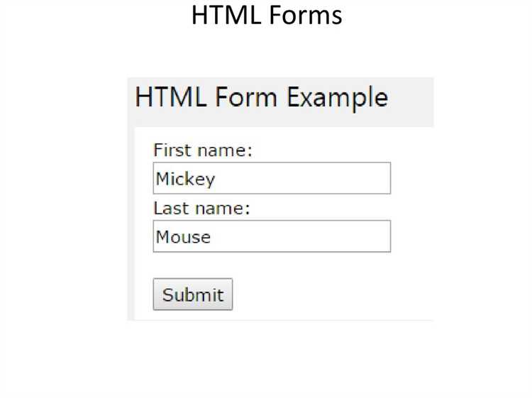Click the gray header bar right of "Example"
Image resolution: width=532 pixels, height=398 pixels.
(411, 97)
